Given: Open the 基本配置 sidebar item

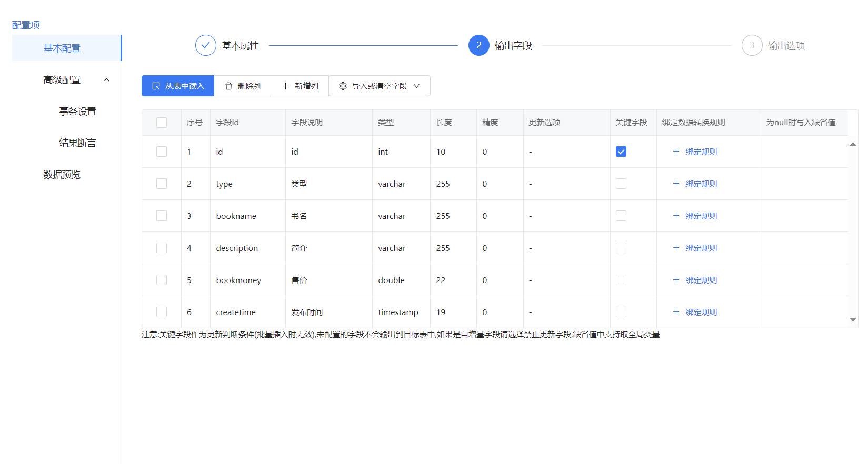Looking at the screenshot, I should (67, 48).
